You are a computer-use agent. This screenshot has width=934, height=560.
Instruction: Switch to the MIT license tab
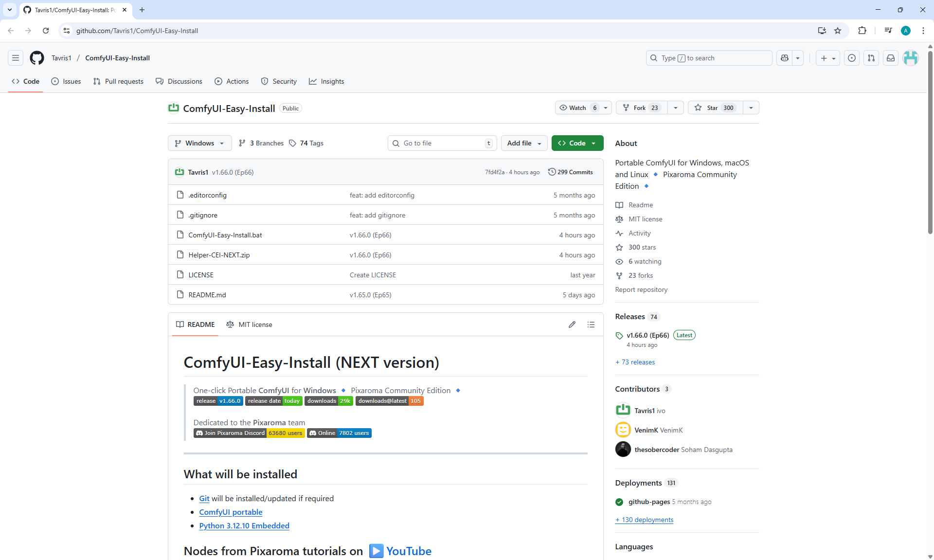coord(250,325)
